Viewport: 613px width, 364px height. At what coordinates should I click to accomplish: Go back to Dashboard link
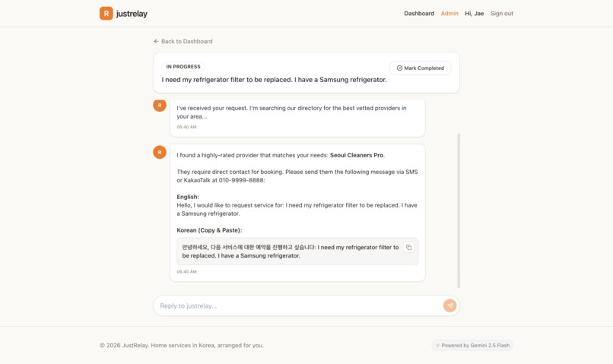click(x=183, y=41)
